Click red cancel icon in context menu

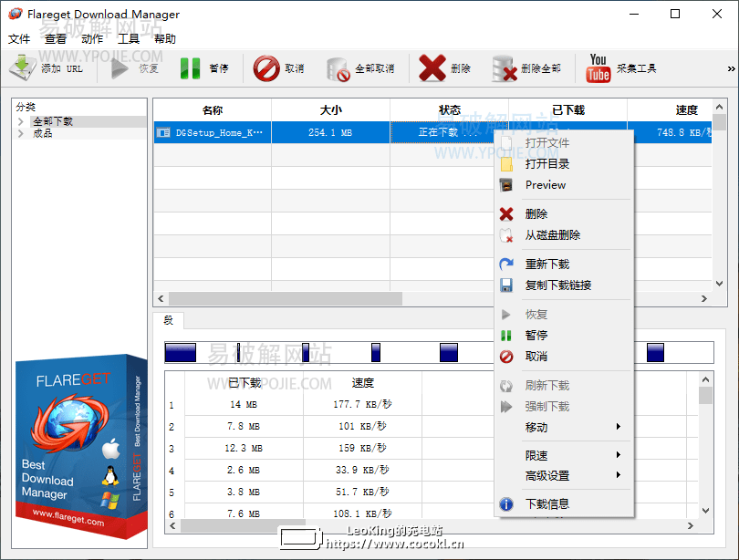[506, 357]
